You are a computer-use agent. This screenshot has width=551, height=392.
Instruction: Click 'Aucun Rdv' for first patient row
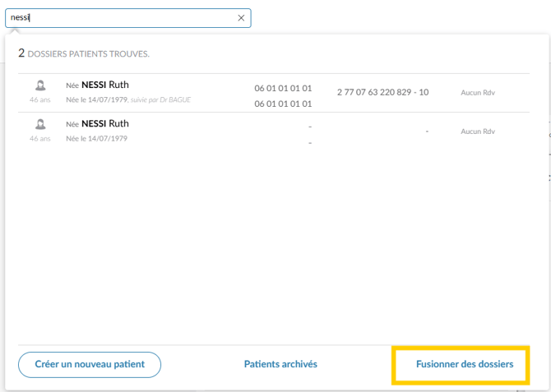478,93
